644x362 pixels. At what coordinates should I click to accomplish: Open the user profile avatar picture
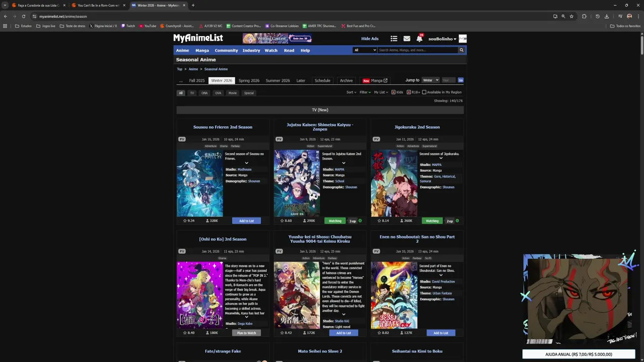tap(463, 39)
